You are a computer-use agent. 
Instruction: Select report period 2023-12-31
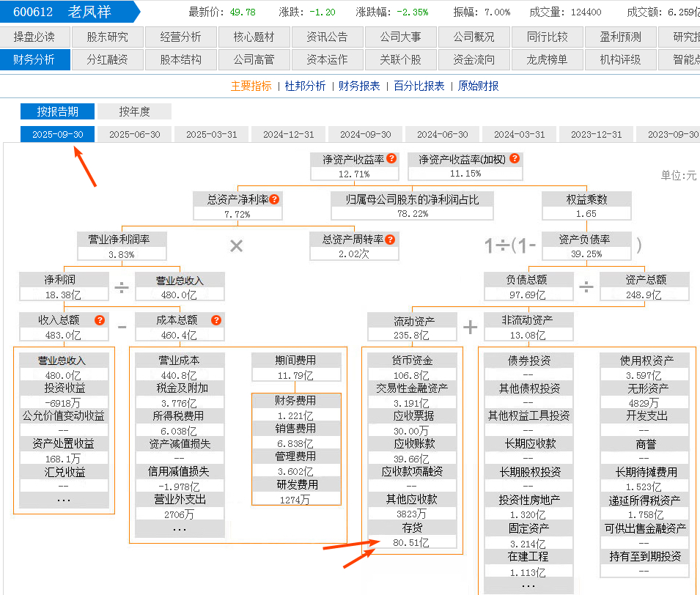[x=597, y=134]
